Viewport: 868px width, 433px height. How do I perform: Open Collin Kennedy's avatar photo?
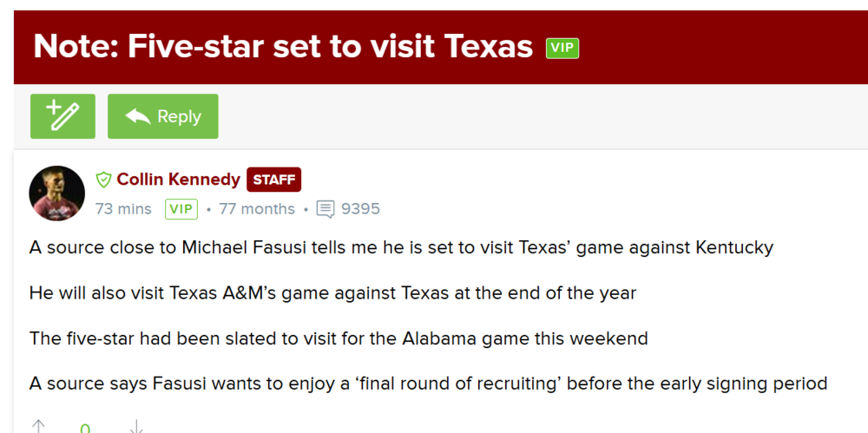pyautogui.click(x=56, y=193)
